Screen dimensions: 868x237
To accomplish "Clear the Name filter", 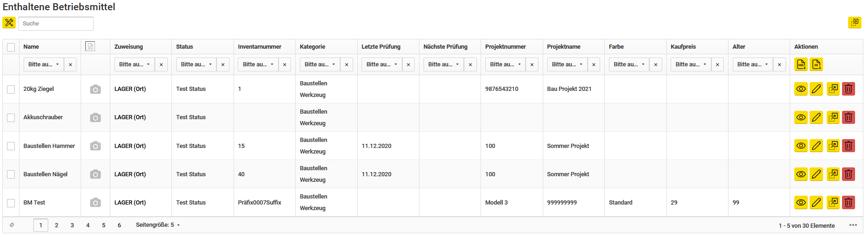I will point(70,64).
